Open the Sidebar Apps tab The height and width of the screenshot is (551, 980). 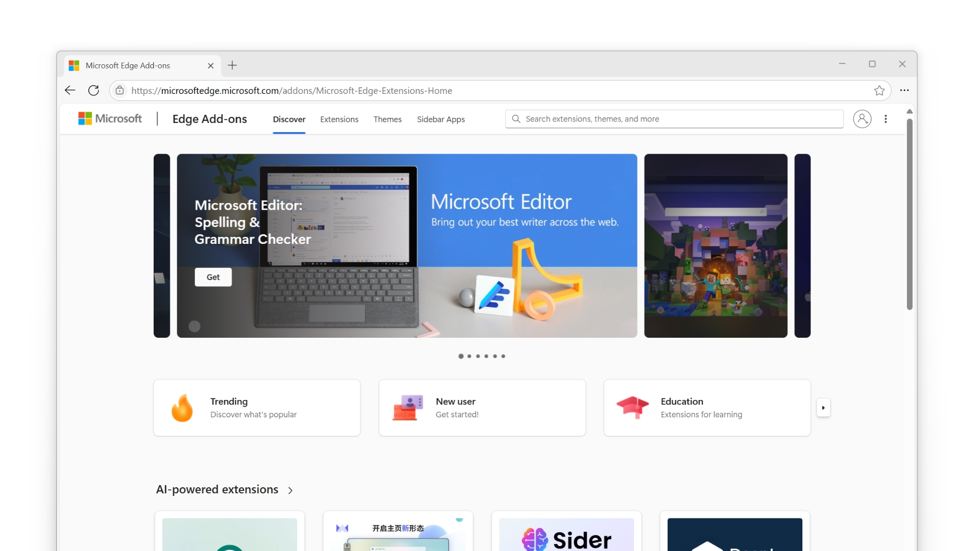point(440,119)
